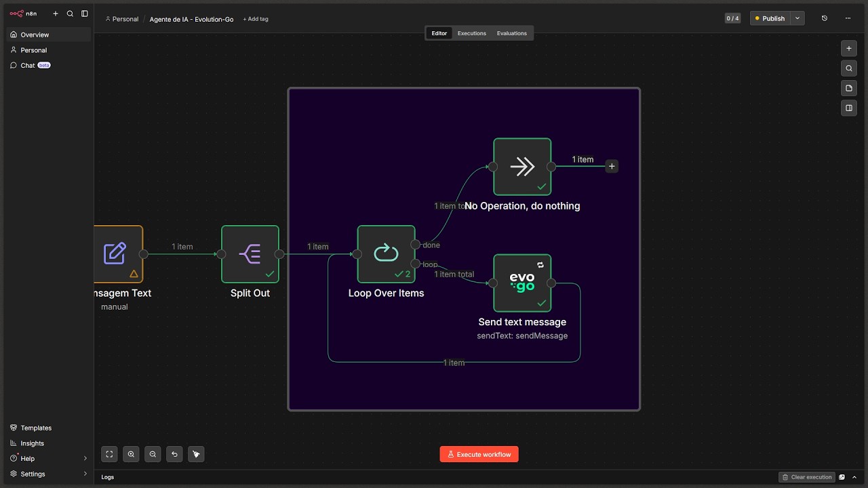
Task: Open the Chat beta page
Action: tap(49, 66)
